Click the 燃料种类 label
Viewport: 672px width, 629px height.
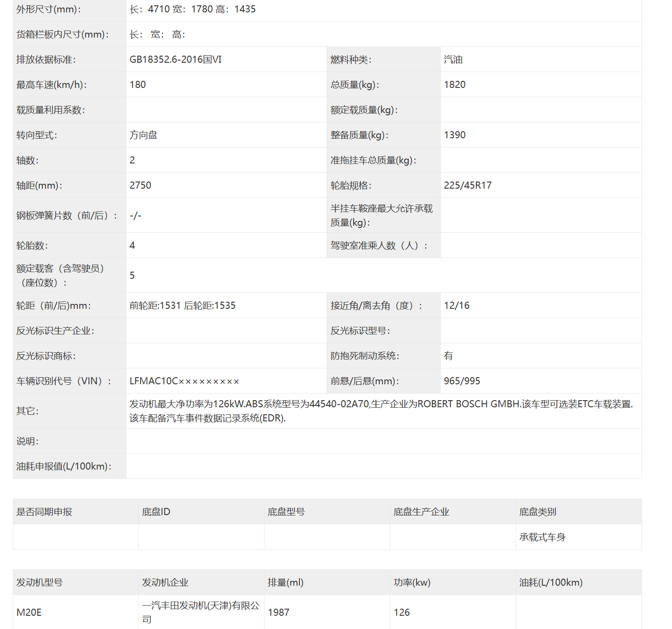pyautogui.click(x=351, y=59)
